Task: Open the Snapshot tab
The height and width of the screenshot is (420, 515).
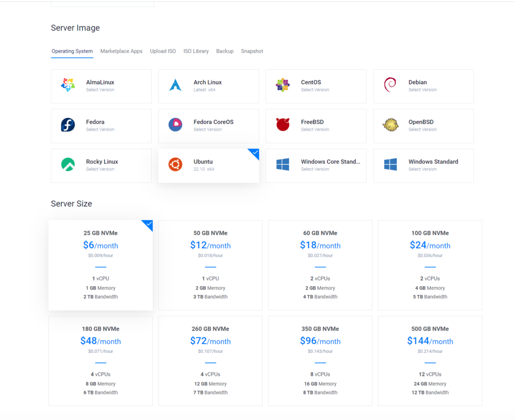Action: (252, 51)
